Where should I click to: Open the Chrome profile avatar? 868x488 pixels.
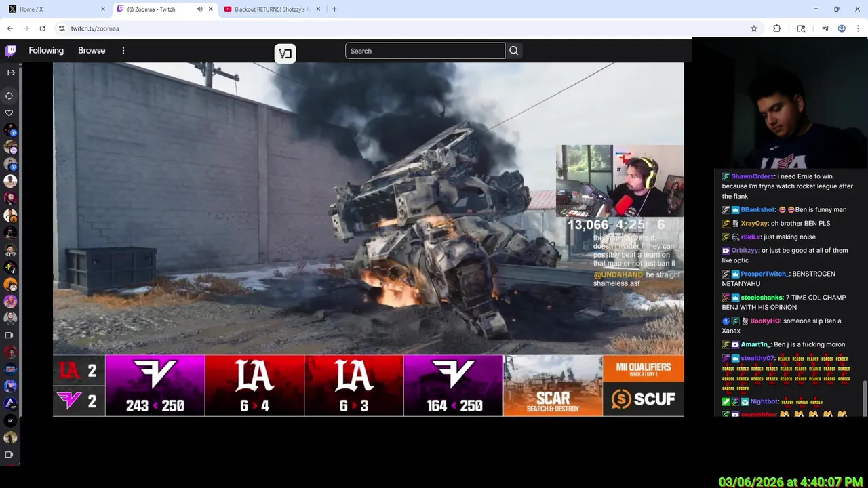point(842,28)
